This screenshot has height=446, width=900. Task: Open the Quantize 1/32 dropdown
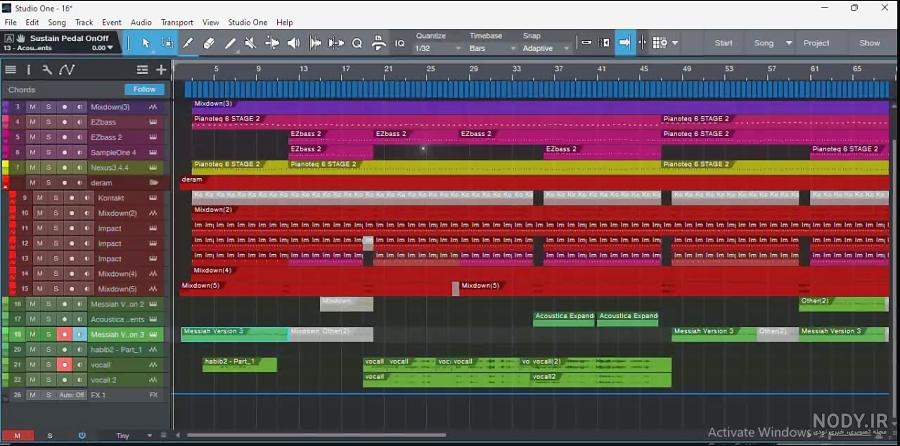[x=439, y=49]
